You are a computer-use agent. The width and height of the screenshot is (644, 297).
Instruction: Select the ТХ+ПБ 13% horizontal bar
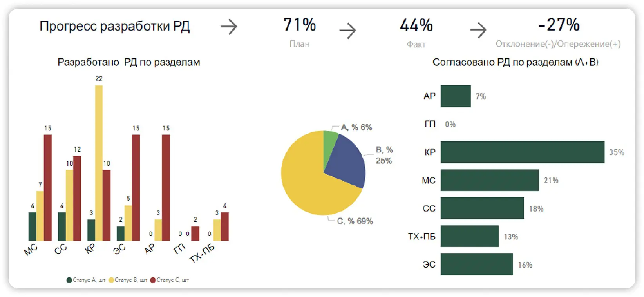tap(469, 236)
